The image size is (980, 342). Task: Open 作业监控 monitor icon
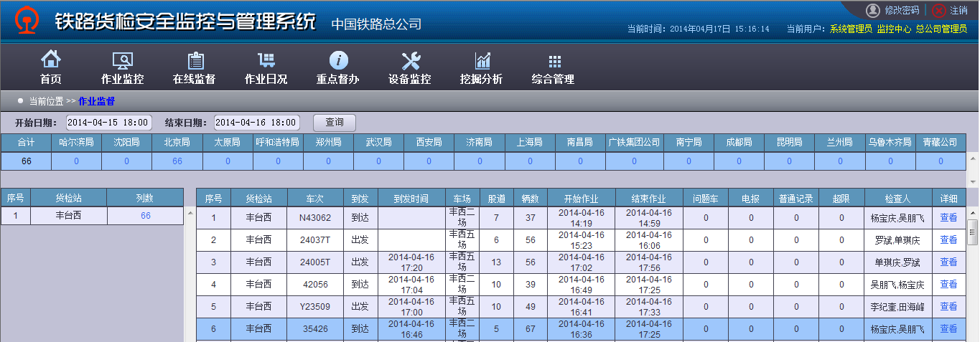[x=122, y=61]
